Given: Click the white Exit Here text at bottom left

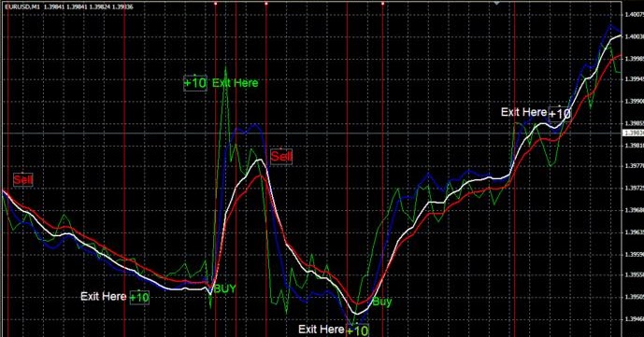Looking at the screenshot, I should coord(104,297).
